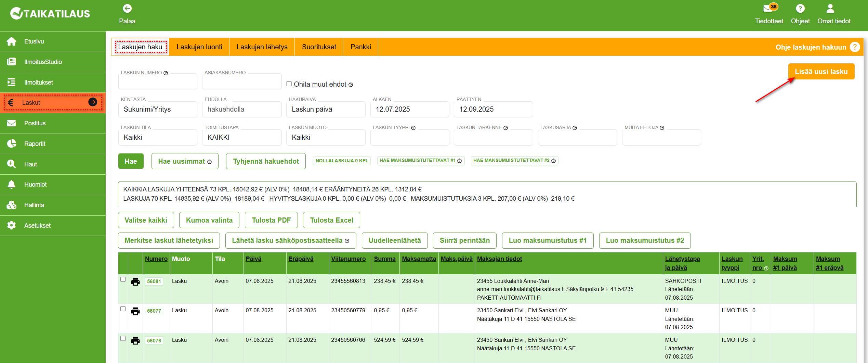Select checkbox for invoice 56077
The height and width of the screenshot is (363, 868).
click(123, 309)
